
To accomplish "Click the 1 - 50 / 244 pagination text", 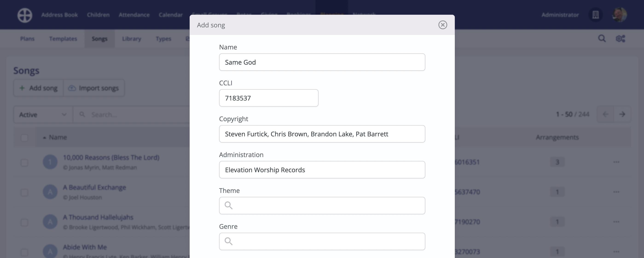I will (572, 114).
